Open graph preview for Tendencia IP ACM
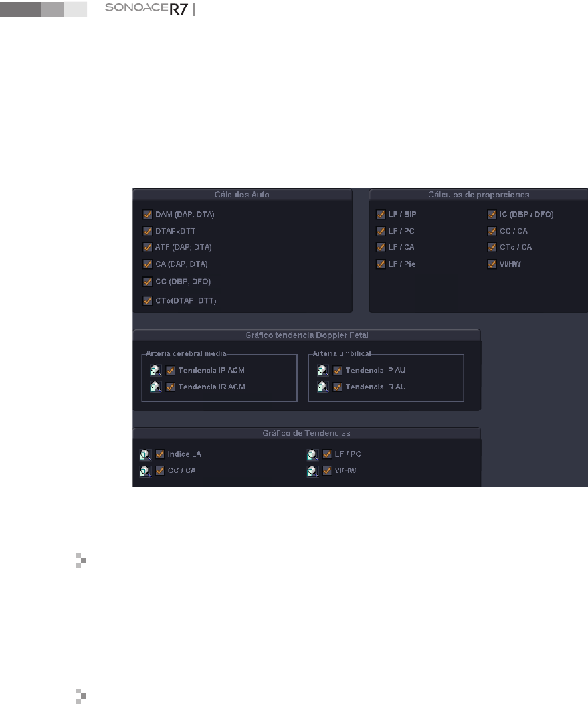588x704 pixels. (156, 371)
